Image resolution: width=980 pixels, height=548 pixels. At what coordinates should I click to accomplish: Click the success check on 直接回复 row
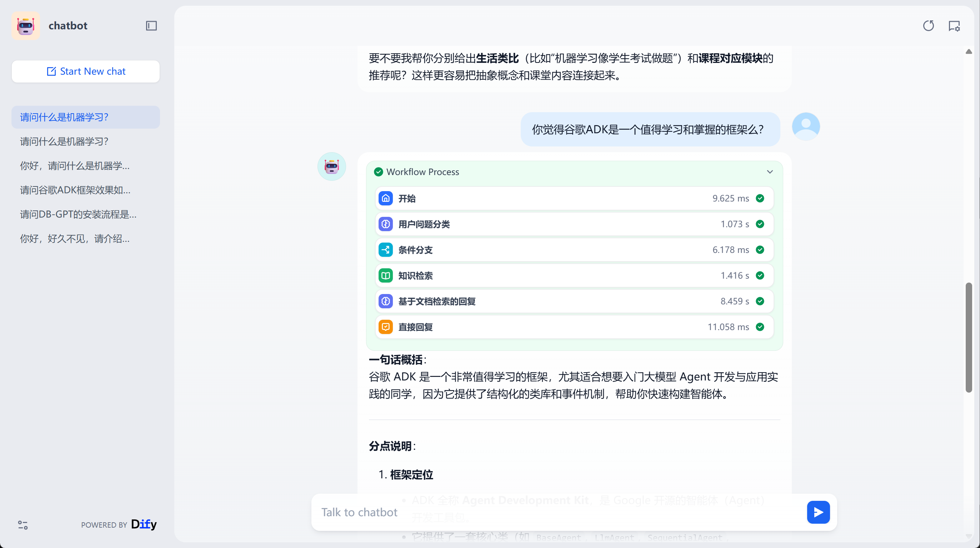[760, 327]
